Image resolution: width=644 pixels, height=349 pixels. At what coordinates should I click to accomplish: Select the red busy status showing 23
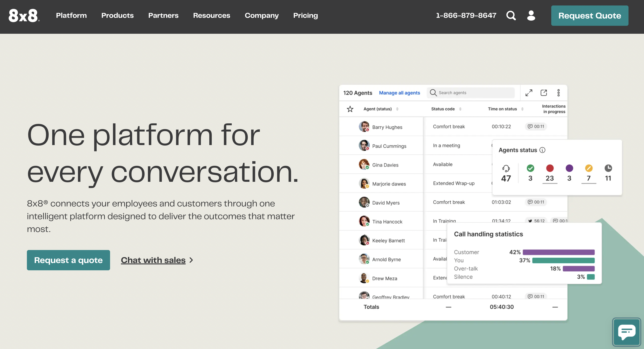[x=550, y=168]
